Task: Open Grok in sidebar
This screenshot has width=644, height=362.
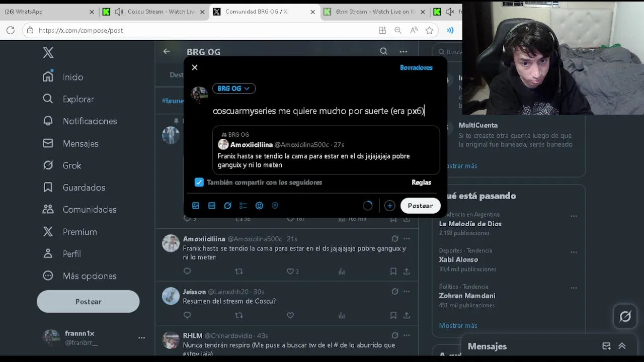Action: pos(62,165)
